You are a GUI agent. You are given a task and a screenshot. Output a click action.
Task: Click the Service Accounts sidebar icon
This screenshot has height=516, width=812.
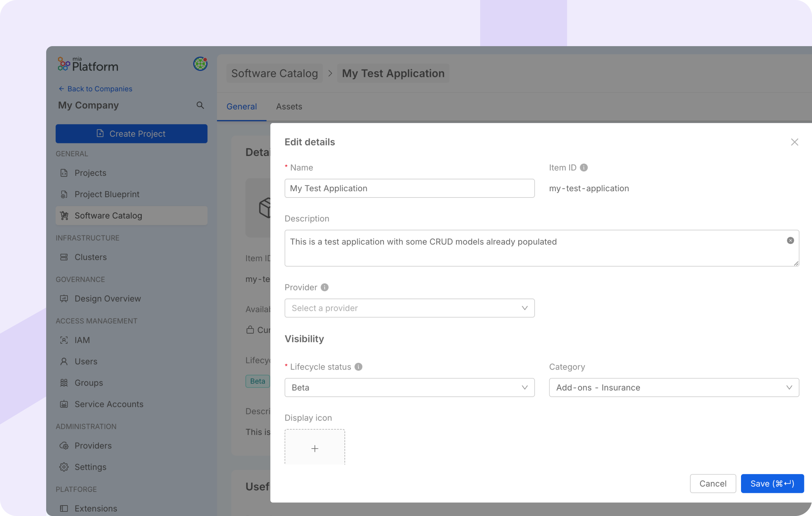point(64,404)
